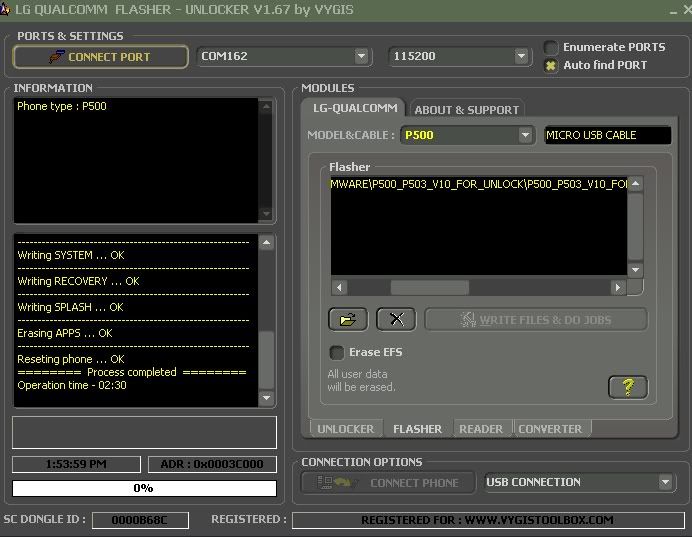The width and height of the screenshot is (692, 537).
Task: Click Information box scroll up arrow
Action: pos(266,106)
